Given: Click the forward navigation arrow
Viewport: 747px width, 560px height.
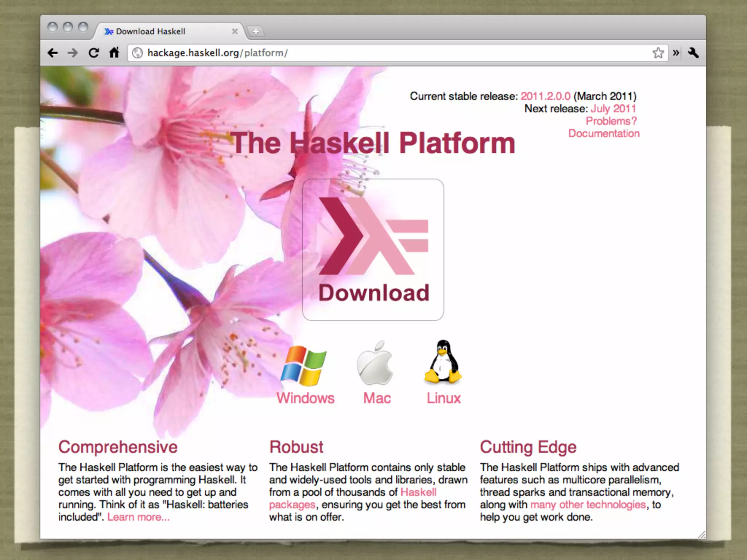Looking at the screenshot, I should pos(73,53).
